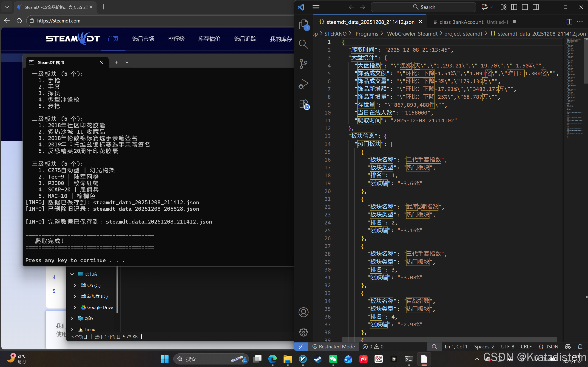Open the Source Control view

pos(303,64)
